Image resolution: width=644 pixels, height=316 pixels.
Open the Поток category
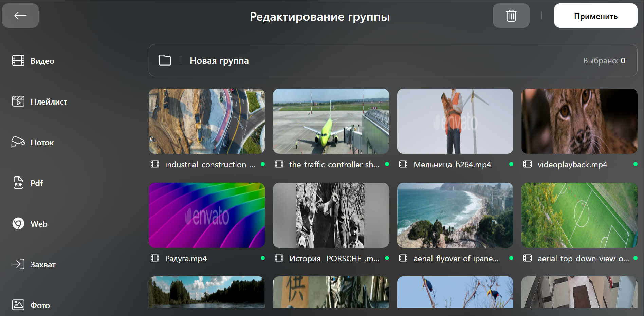[x=33, y=142]
